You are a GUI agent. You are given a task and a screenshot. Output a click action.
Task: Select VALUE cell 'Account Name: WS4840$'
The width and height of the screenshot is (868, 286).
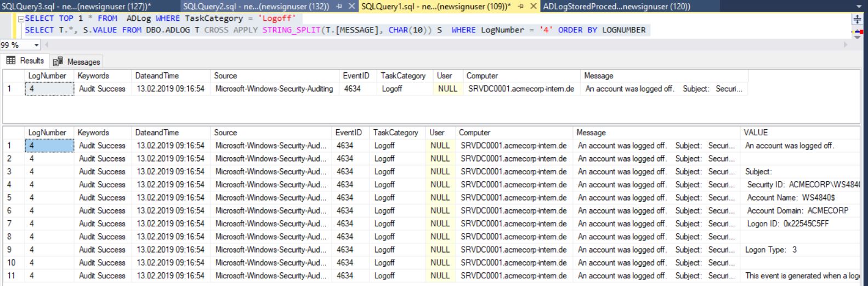pyautogui.click(x=800, y=198)
